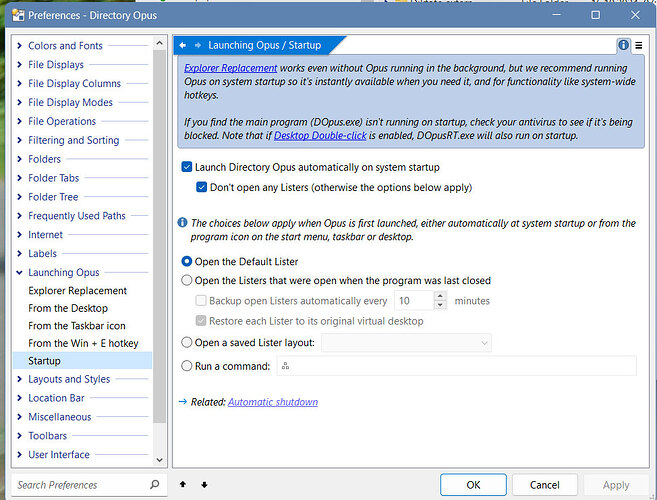Select Labels category label

click(42, 253)
